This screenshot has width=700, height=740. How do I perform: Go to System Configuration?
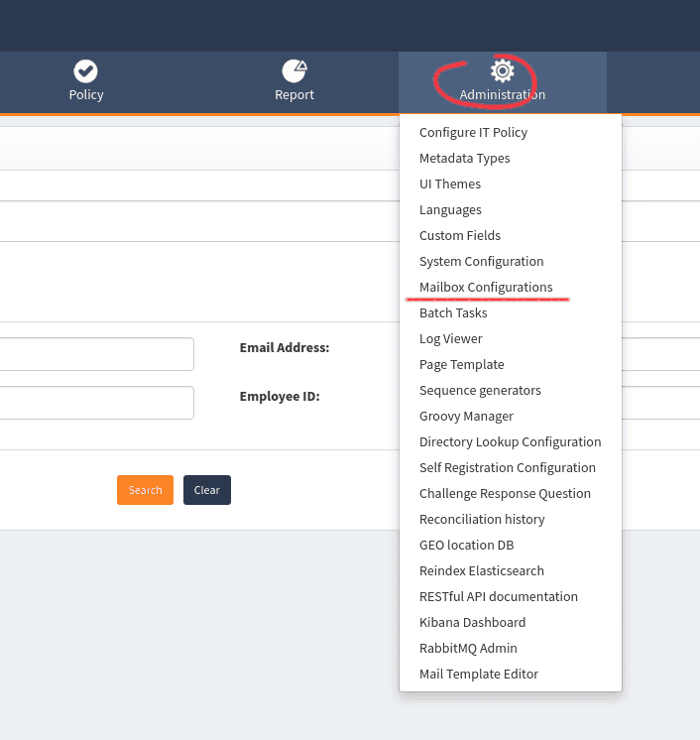(x=481, y=262)
